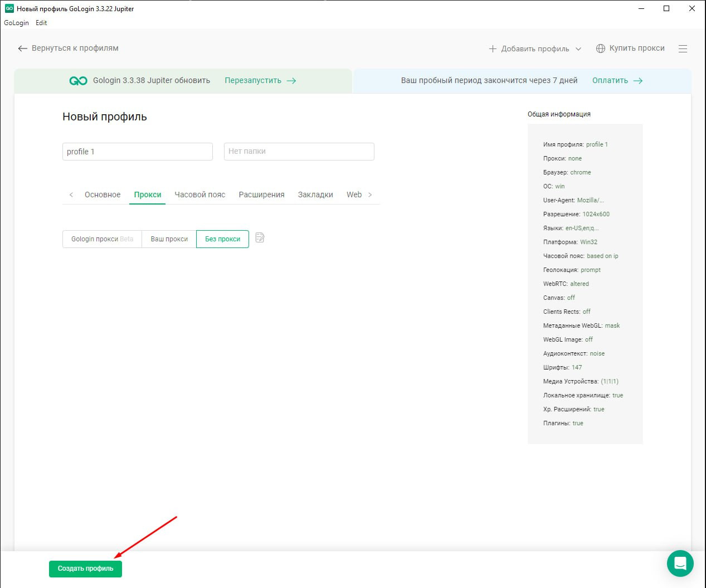Open the GoLogin menu in the menu bar
Image resolution: width=706 pixels, height=588 pixels.
pos(16,23)
